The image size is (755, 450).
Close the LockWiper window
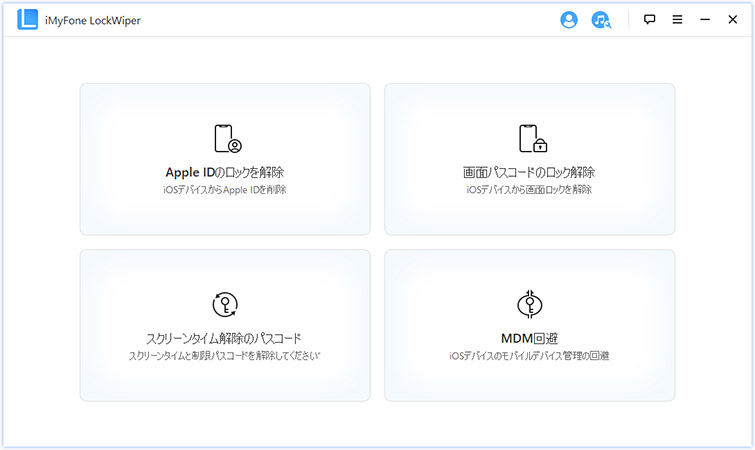pos(732,19)
